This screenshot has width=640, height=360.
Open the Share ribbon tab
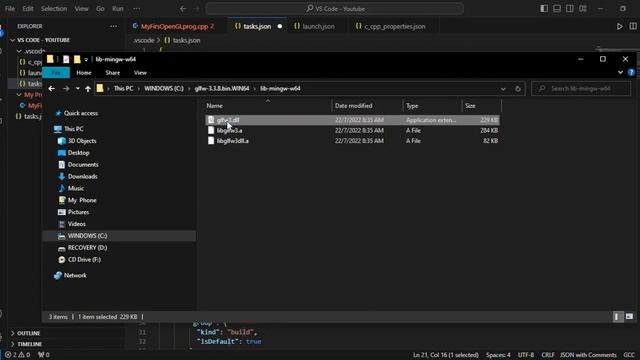113,73
